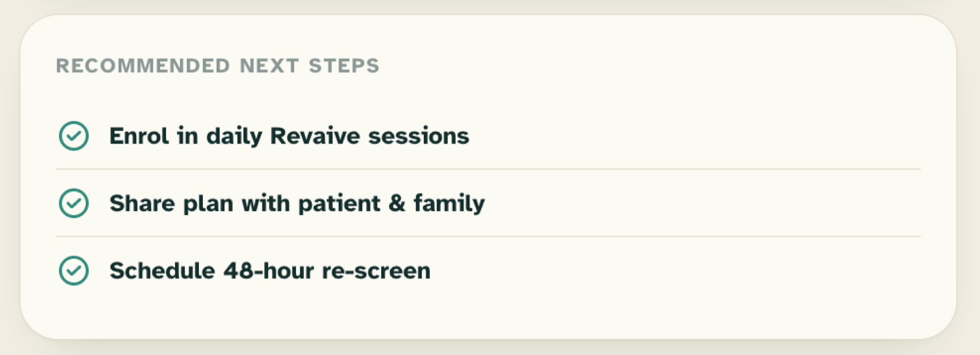This screenshot has height=355, width=980.
Task: Click the divider above Schedule 48-hour re-screen
Action: 488,237
